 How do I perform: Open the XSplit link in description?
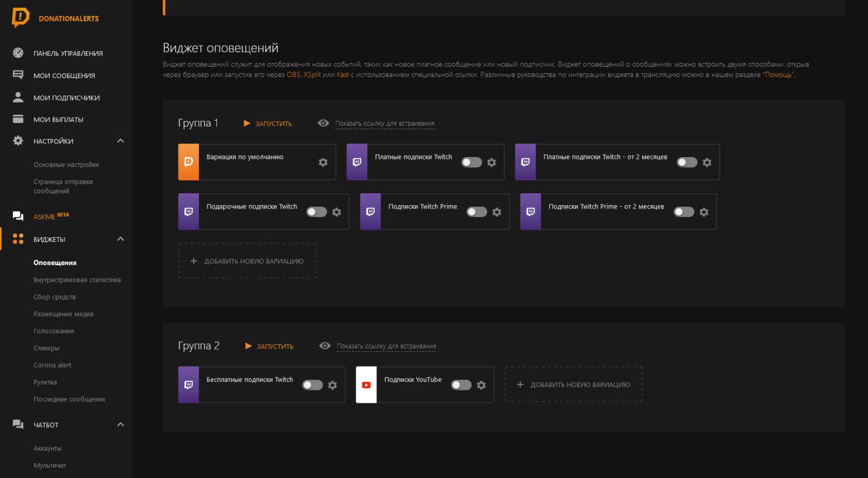click(x=312, y=75)
